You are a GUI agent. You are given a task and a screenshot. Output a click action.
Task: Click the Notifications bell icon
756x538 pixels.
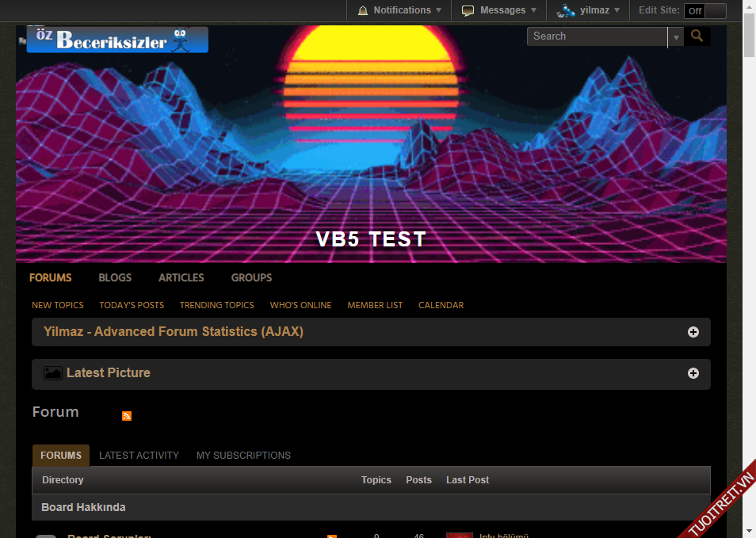click(363, 10)
